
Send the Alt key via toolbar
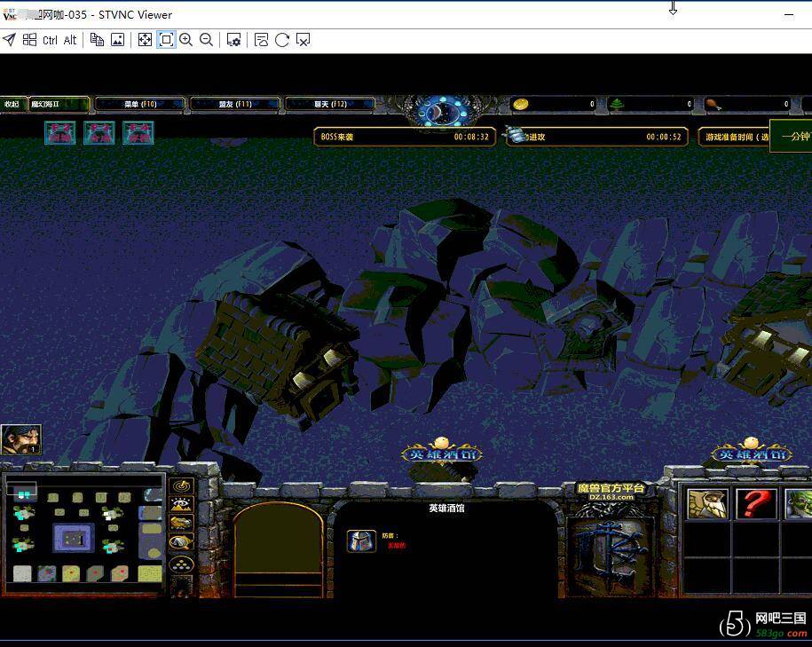[x=70, y=40]
